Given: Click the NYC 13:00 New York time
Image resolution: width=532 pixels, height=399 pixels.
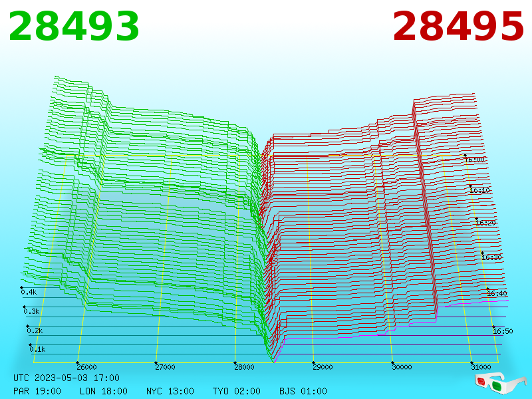Looking at the screenshot, I should pos(170,391).
